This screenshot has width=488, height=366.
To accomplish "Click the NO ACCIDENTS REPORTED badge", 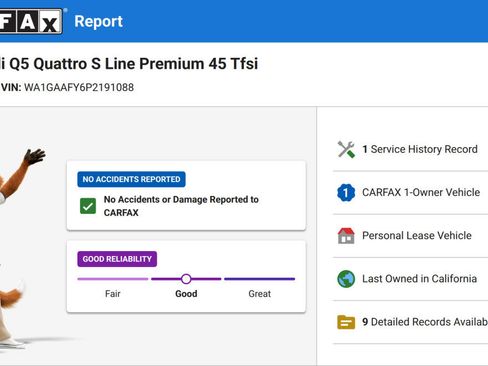I will [131, 179].
